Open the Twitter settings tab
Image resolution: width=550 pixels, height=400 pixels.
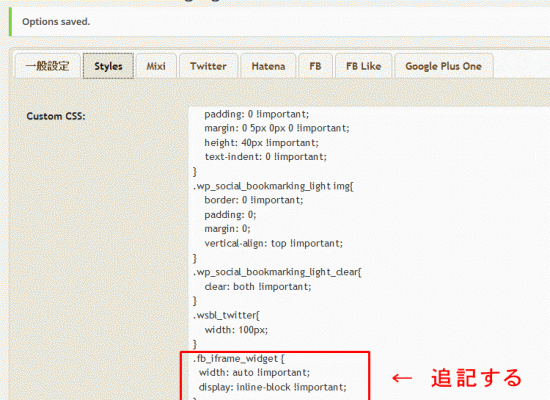pos(208,66)
